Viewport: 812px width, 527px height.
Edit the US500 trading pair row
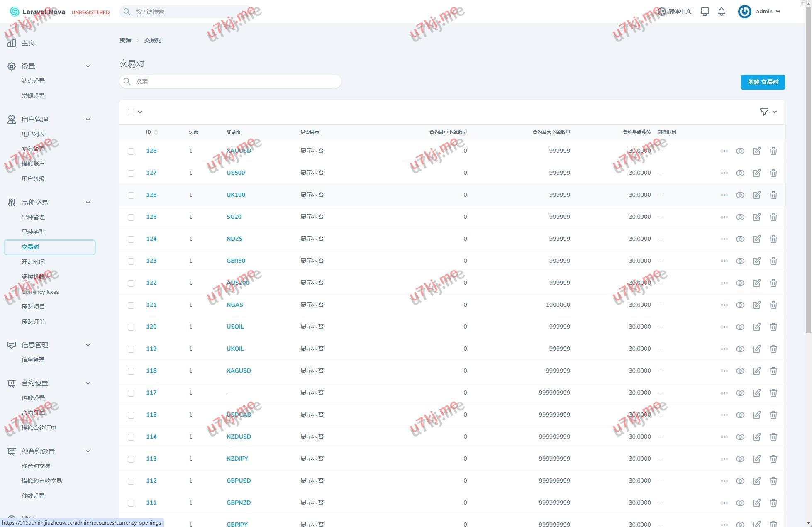pyautogui.click(x=756, y=173)
